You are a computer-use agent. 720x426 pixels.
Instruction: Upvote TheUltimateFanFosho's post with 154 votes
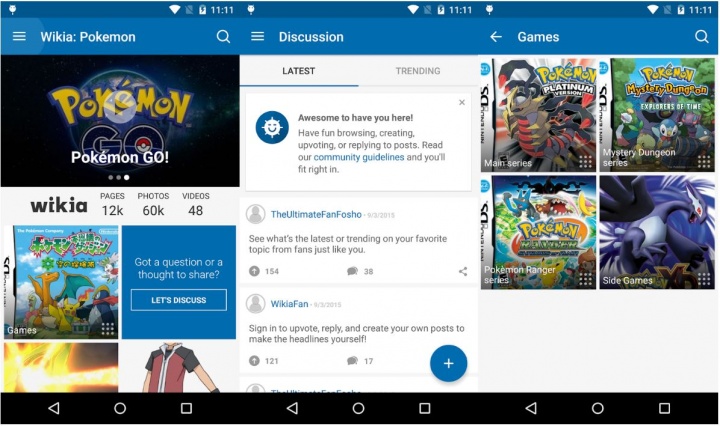pos(254,271)
